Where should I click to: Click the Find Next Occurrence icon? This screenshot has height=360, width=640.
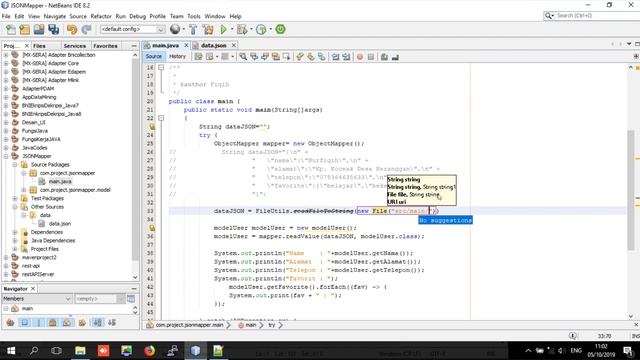pos(265,57)
